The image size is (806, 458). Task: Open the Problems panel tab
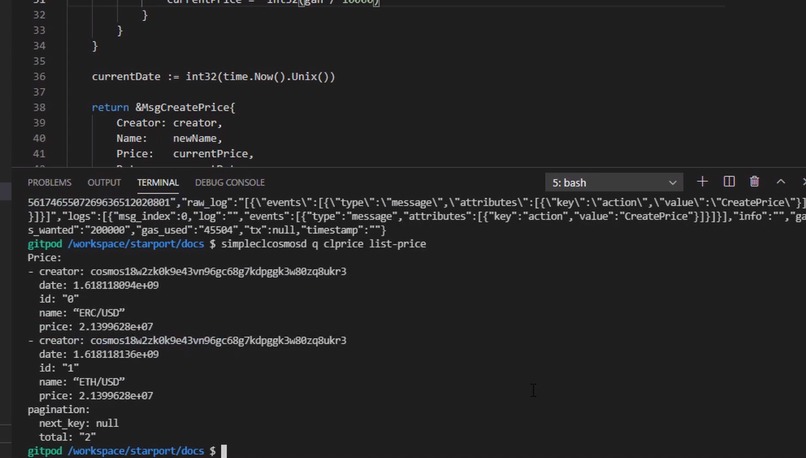click(x=49, y=182)
